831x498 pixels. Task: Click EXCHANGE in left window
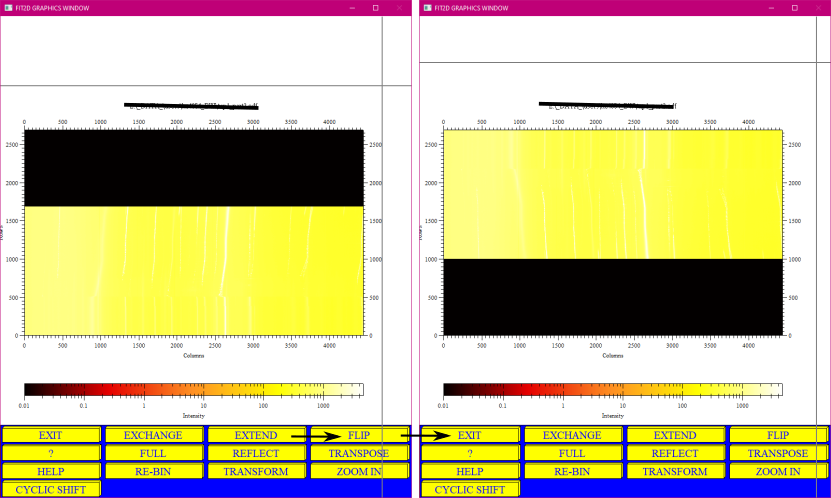pos(154,435)
